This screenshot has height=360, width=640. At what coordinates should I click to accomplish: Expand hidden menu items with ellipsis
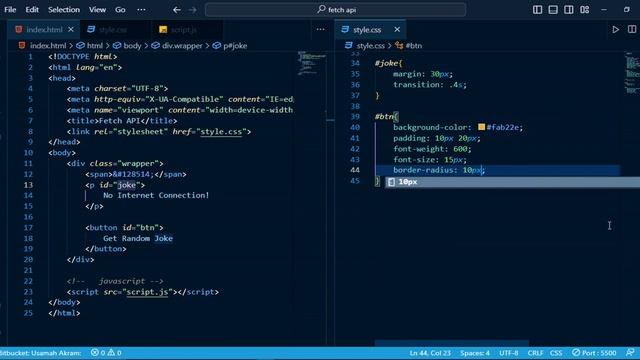coord(141,9)
